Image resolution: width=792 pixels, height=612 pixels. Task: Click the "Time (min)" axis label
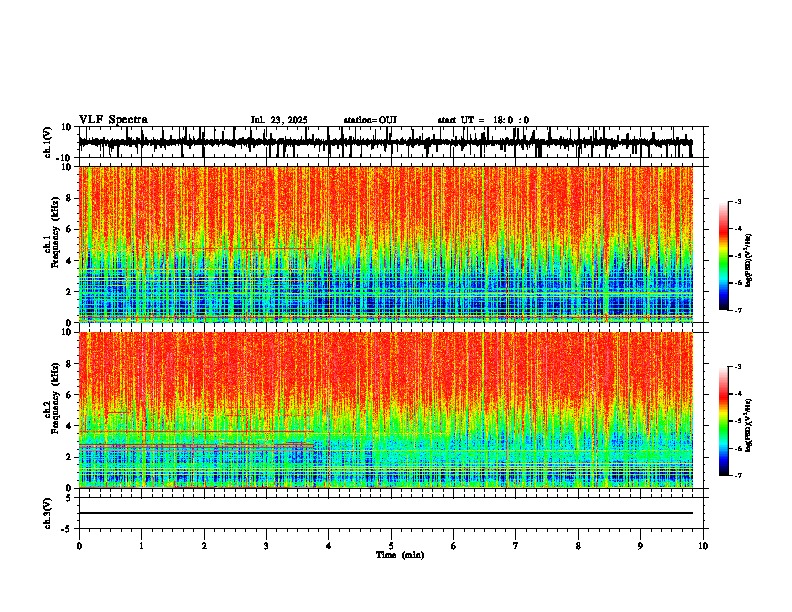pyautogui.click(x=400, y=555)
